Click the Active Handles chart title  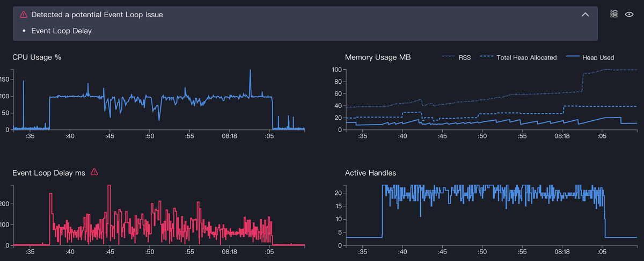(x=370, y=173)
